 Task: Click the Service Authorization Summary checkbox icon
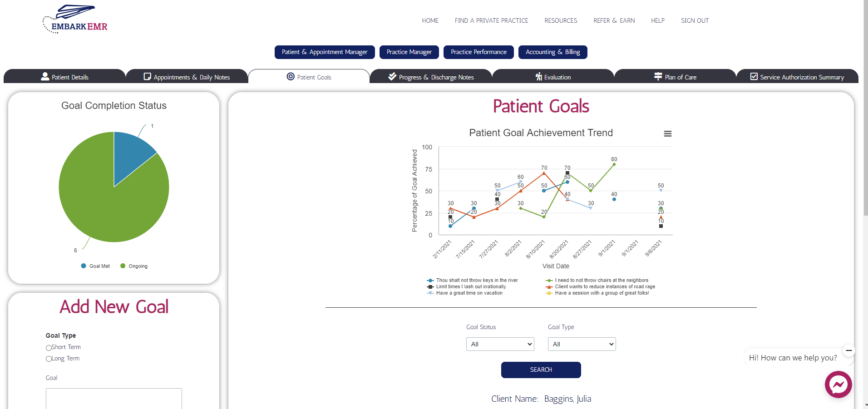pos(754,77)
